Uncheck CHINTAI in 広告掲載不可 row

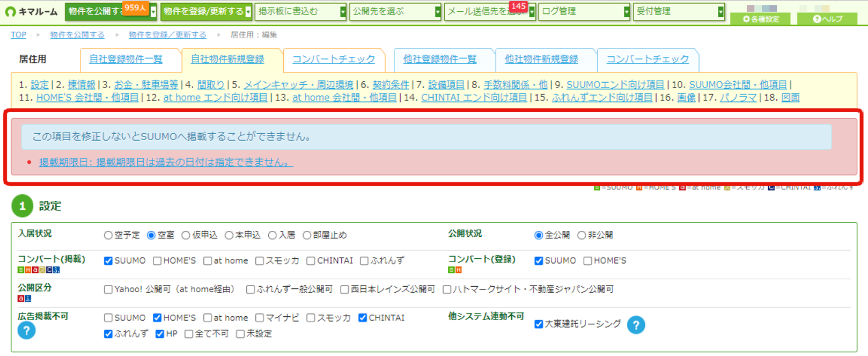pos(363,318)
